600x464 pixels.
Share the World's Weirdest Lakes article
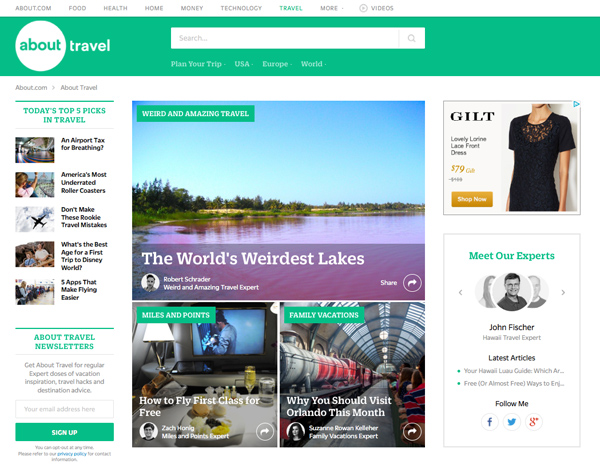tap(412, 283)
